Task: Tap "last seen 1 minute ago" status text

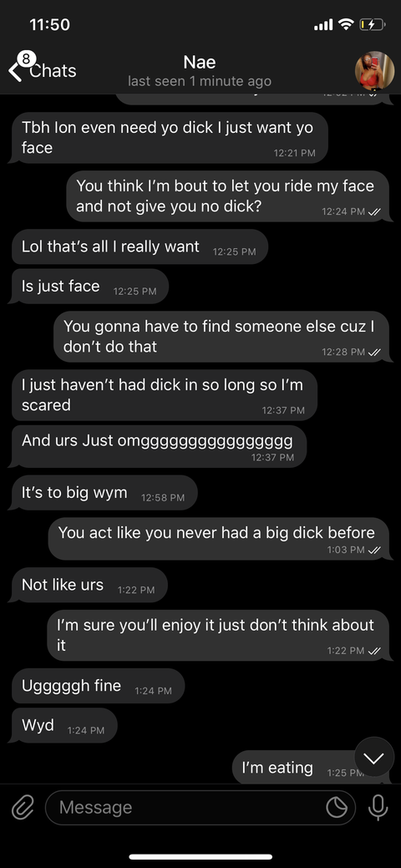Action: tap(200, 81)
